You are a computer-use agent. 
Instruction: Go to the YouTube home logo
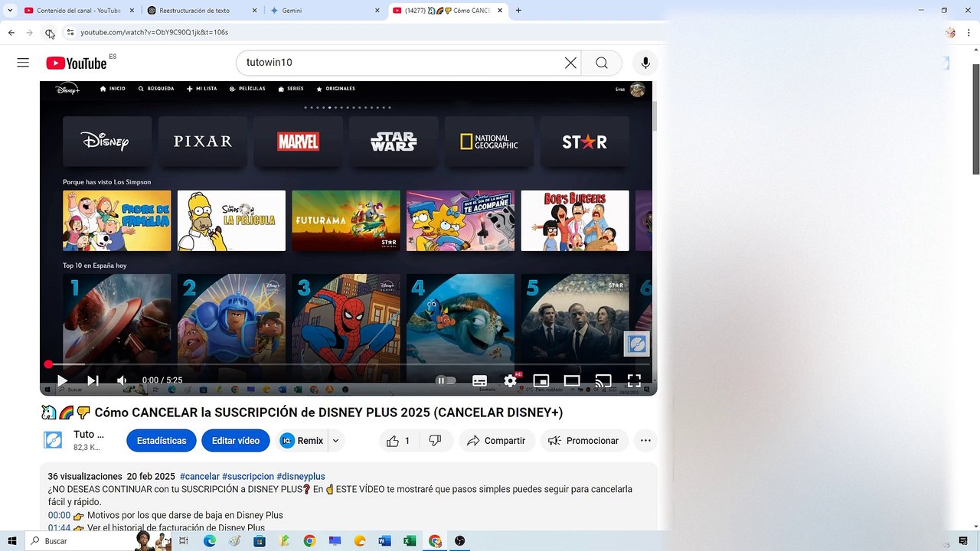click(76, 63)
